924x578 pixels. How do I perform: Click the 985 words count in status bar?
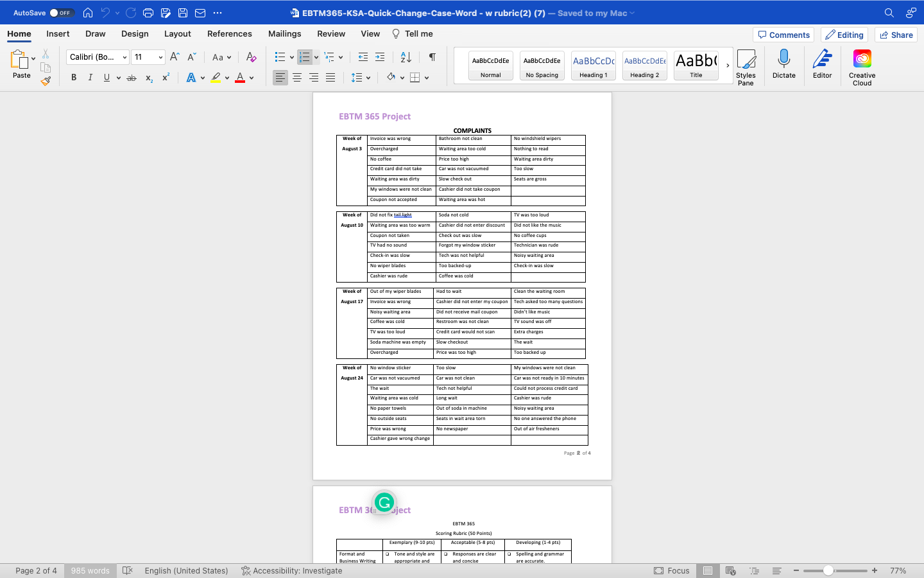tap(90, 570)
